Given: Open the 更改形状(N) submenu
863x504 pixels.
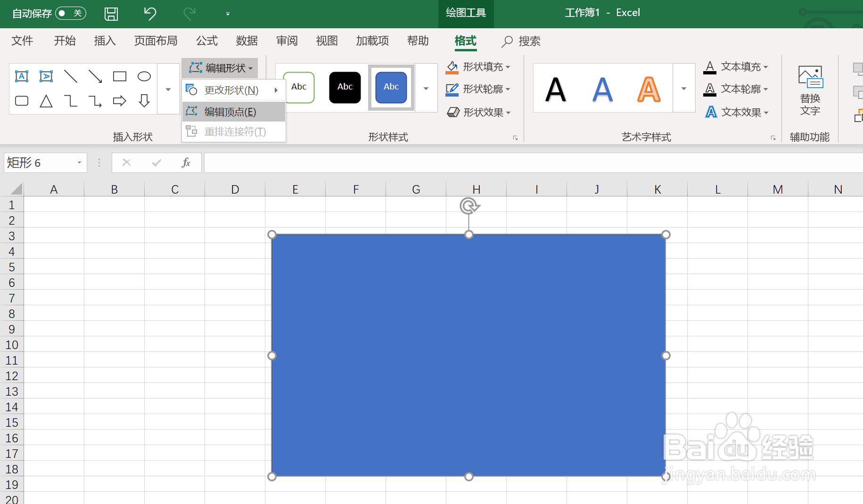Looking at the screenshot, I should (234, 90).
